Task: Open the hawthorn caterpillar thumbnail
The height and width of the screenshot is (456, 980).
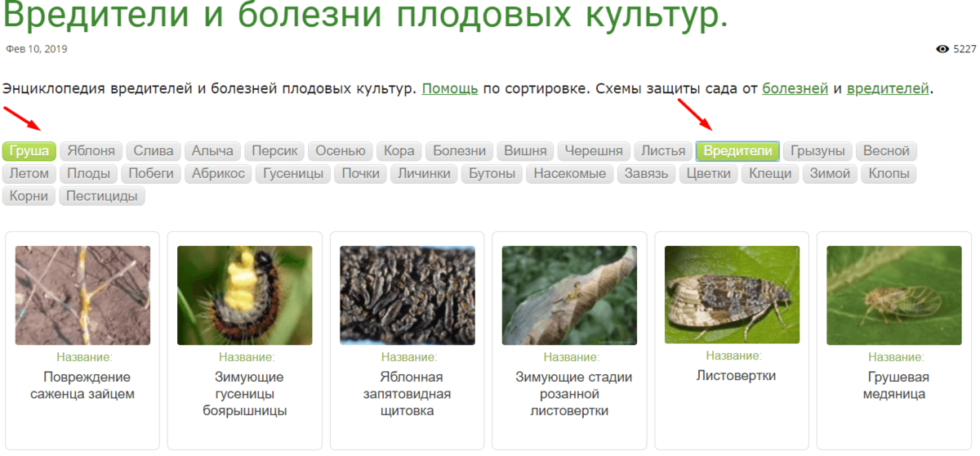Action: click(x=244, y=295)
